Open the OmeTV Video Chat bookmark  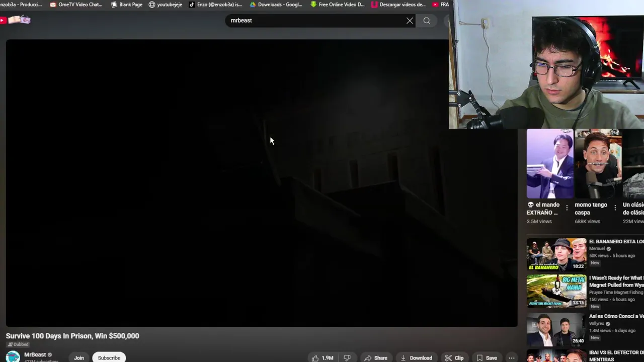[x=76, y=5]
